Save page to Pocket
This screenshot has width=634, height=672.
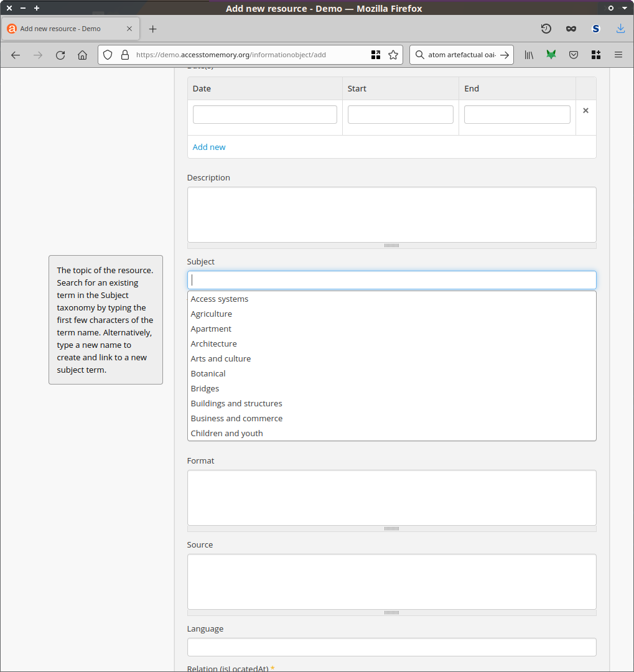pyautogui.click(x=574, y=55)
